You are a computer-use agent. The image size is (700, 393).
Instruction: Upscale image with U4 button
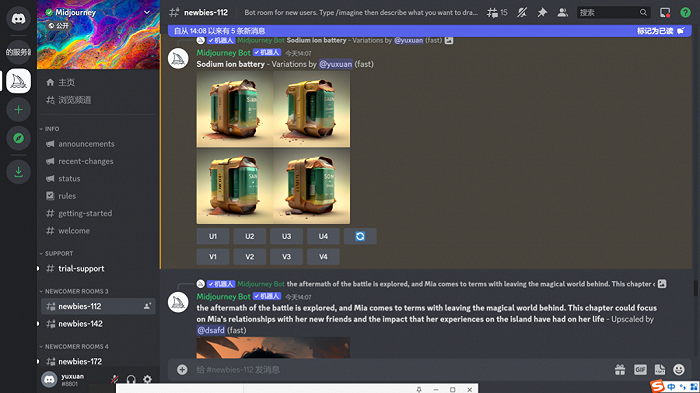[x=323, y=236]
